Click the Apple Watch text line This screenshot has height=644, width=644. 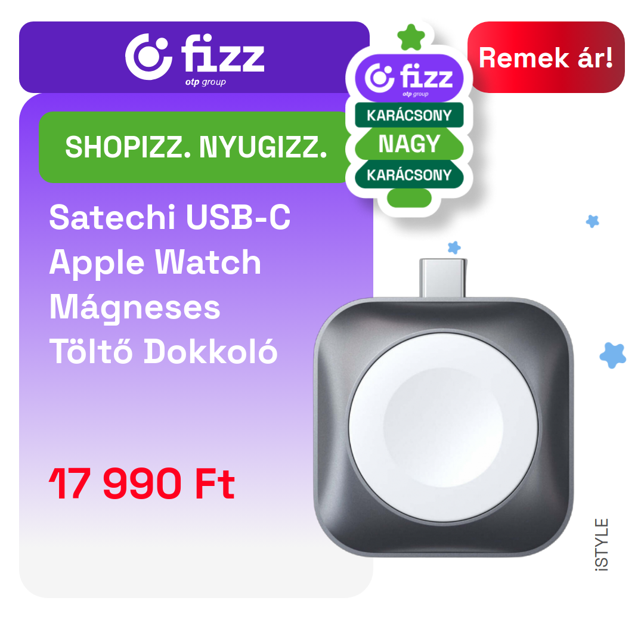(x=155, y=263)
